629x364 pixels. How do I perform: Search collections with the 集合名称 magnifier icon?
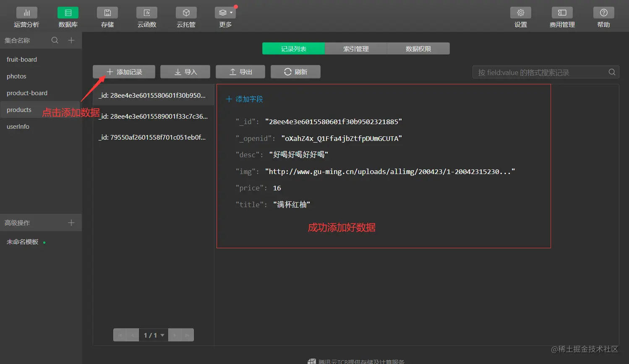tap(55, 40)
